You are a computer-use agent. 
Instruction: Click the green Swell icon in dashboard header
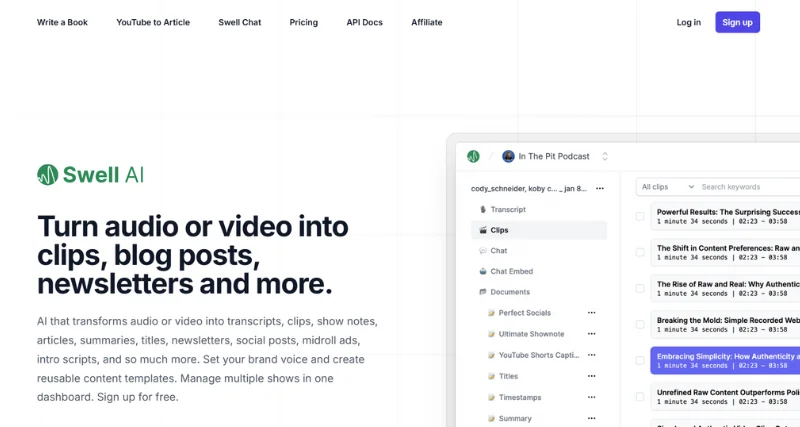point(473,156)
